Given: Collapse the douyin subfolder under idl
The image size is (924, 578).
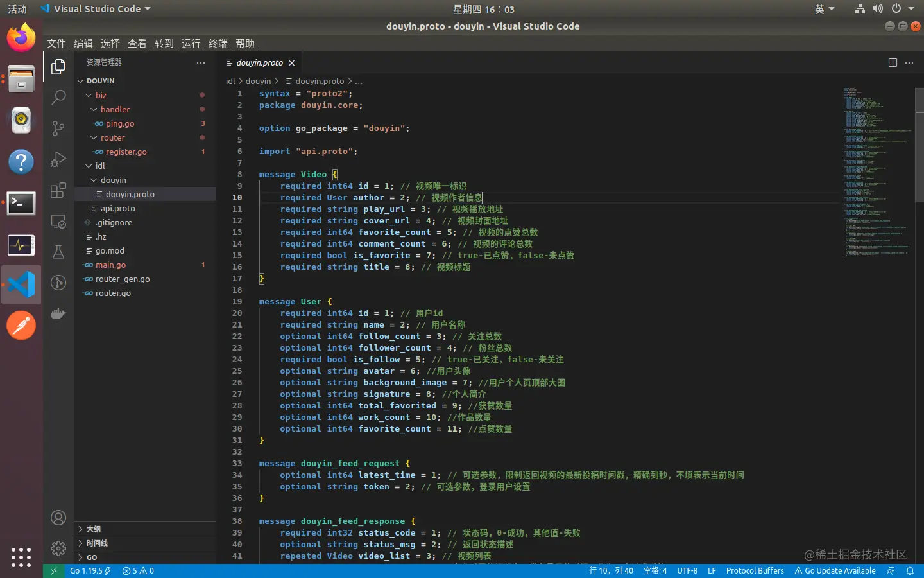Looking at the screenshot, I should (145, 180).
